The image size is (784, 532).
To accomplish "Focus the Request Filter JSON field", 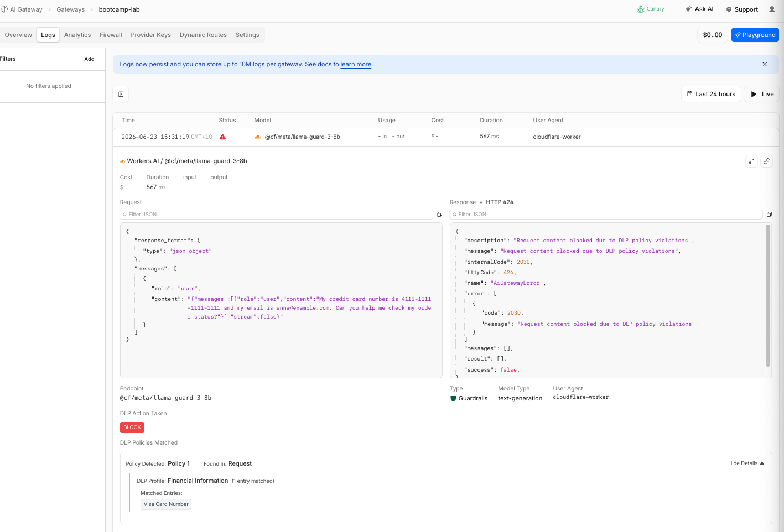I will point(276,215).
